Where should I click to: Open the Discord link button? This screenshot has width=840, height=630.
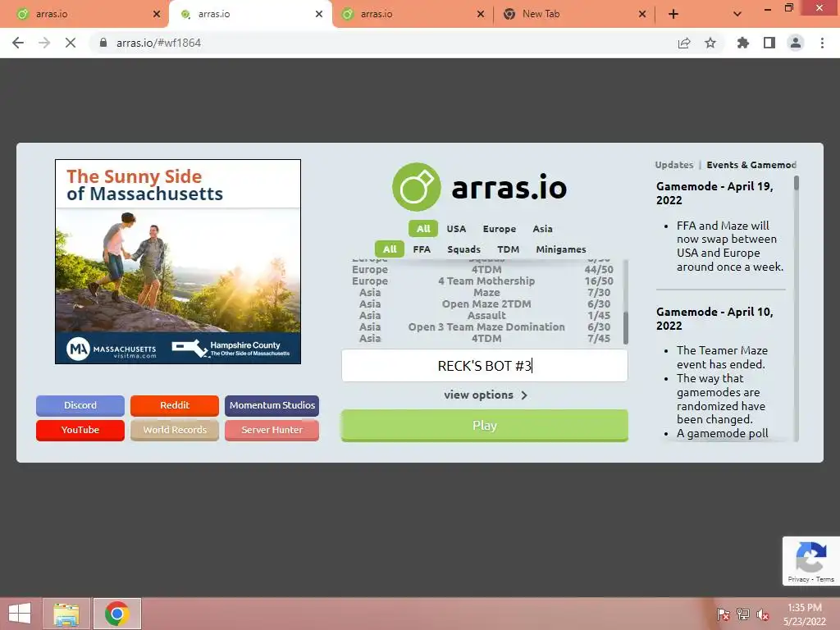click(x=80, y=405)
